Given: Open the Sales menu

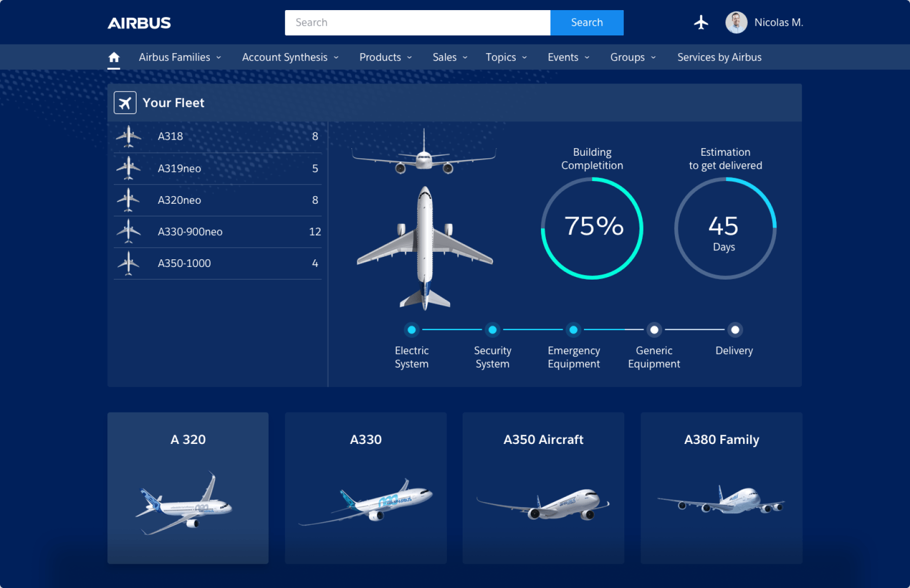Looking at the screenshot, I should pos(444,57).
